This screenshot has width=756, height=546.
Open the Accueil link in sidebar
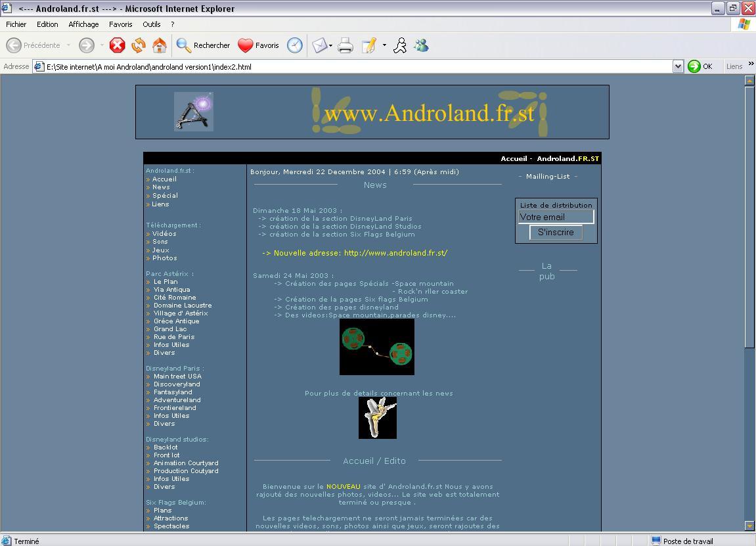pos(164,179)
